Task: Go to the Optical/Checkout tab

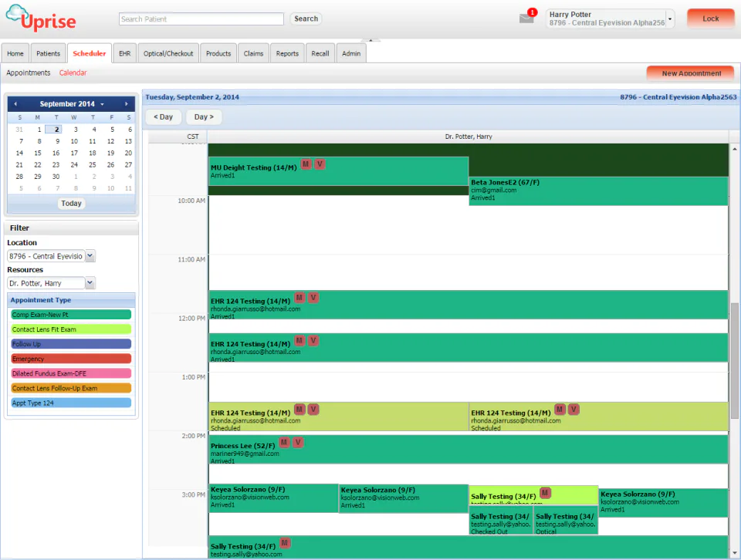Action: (x=168, y=53)
